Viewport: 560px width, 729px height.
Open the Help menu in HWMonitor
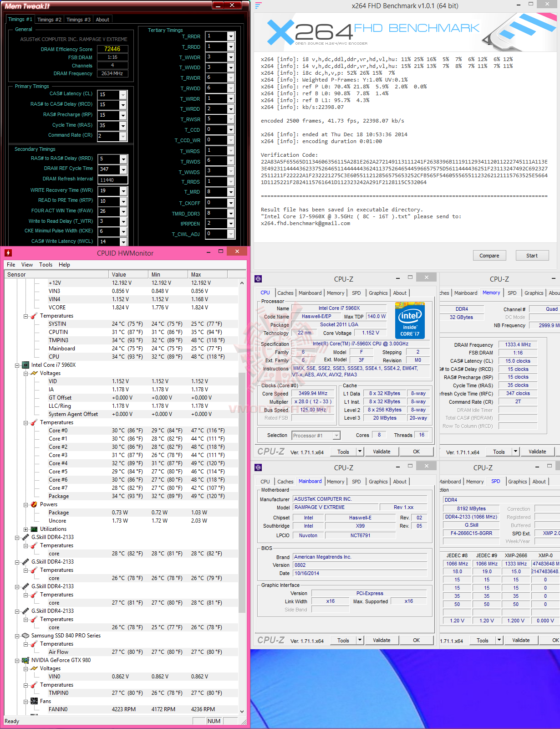pos(64,265)
